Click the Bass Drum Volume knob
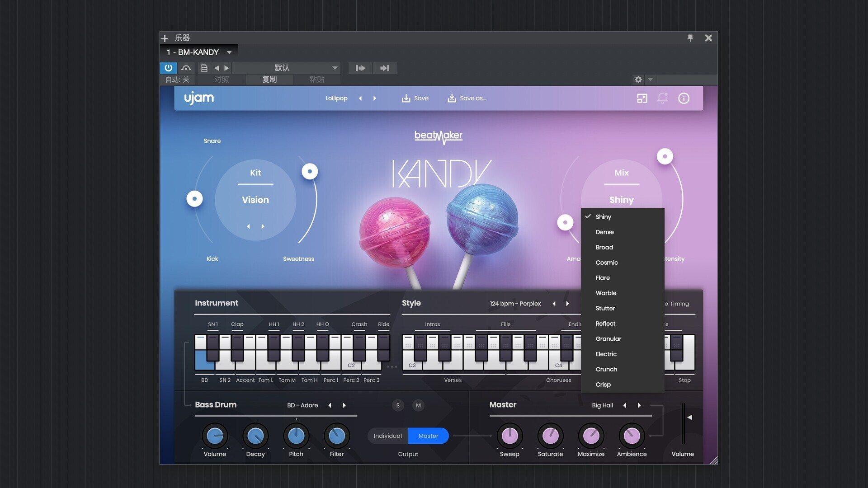 coord(215,436)
